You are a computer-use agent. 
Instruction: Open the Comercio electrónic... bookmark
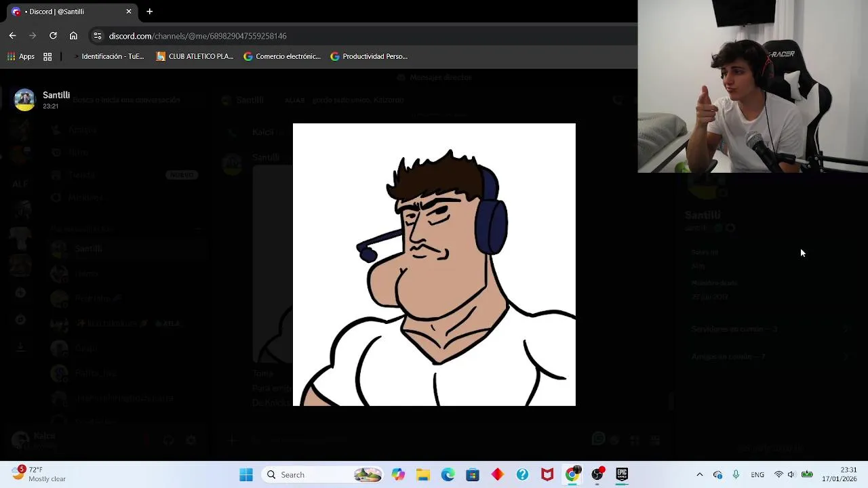tap(282, 56)
